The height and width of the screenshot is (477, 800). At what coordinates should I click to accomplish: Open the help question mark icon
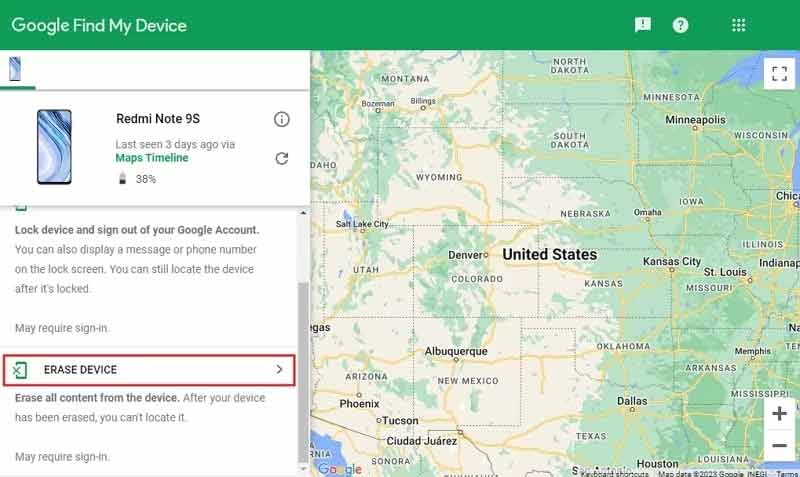pos(680,25)
